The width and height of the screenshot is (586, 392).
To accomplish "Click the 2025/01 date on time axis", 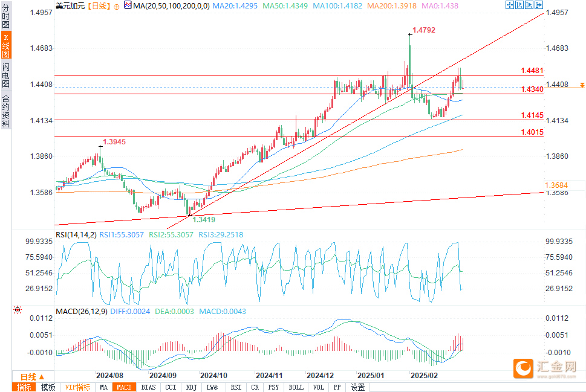I will 371,376.
